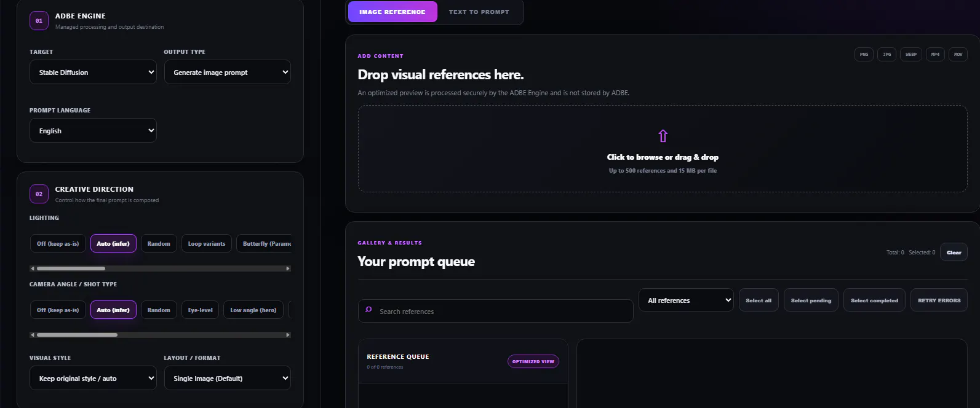The height and width of the screenshot is (408, 980).
Task: Click the Select all button
Action: 759,300
